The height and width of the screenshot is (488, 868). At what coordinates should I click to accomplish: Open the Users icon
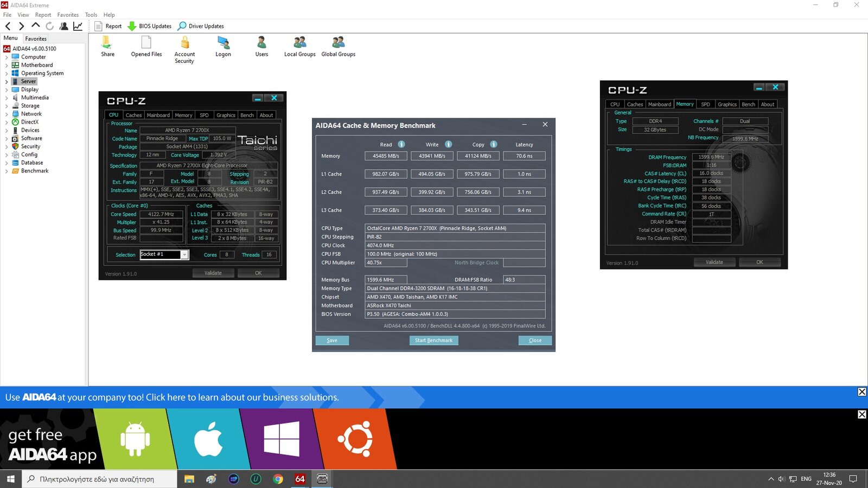coord(261,47)
